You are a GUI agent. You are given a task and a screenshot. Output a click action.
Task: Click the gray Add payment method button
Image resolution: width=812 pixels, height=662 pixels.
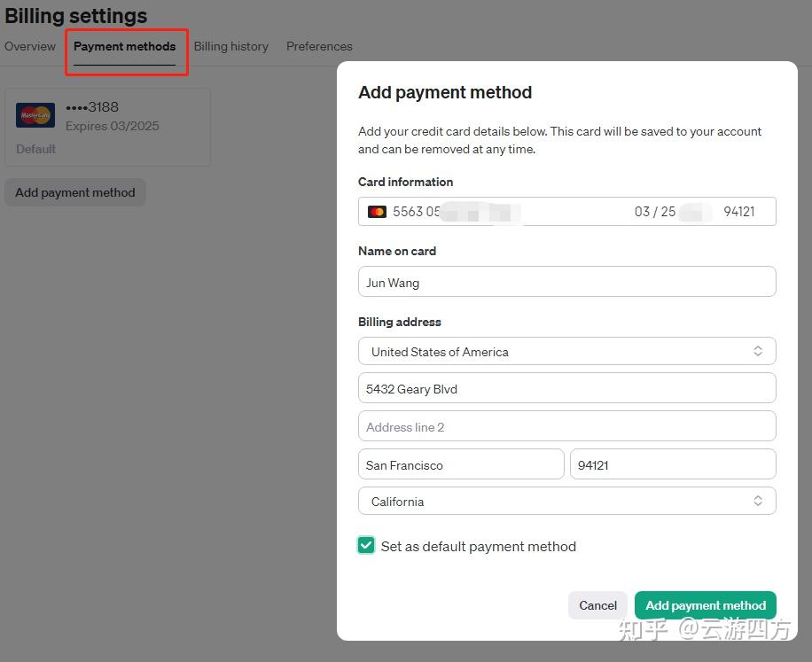coord(75,192)
